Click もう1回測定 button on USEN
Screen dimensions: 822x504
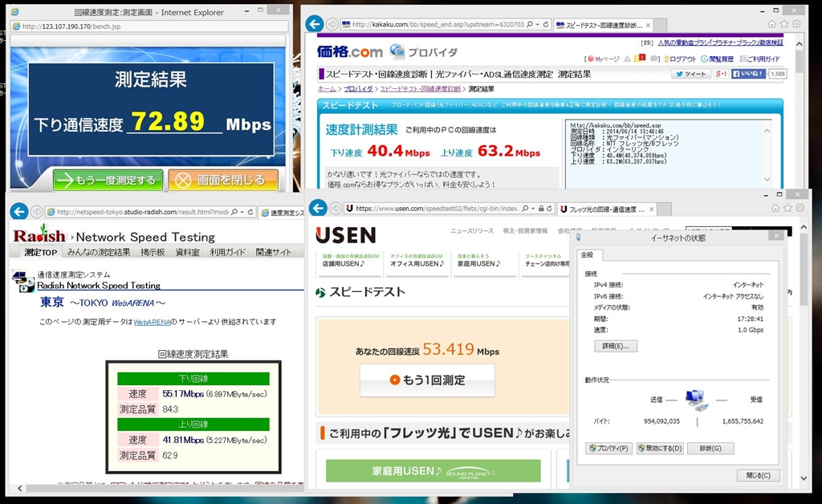(427, 380)
